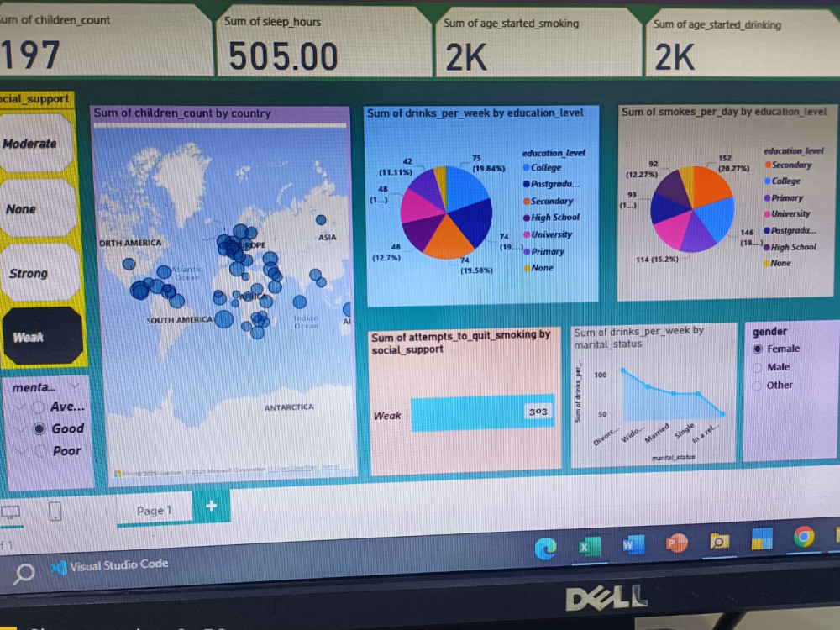Switch to desktop layout view icon

[x=10, y=512]
